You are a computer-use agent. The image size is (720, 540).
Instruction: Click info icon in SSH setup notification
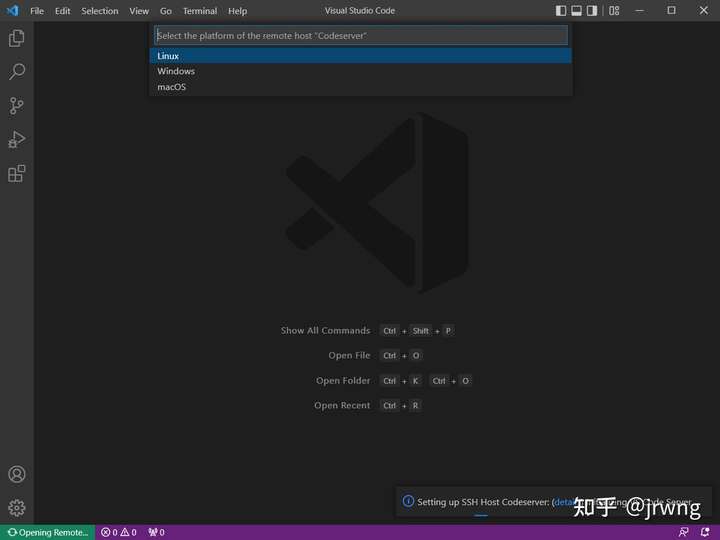(x=408, y=501)
